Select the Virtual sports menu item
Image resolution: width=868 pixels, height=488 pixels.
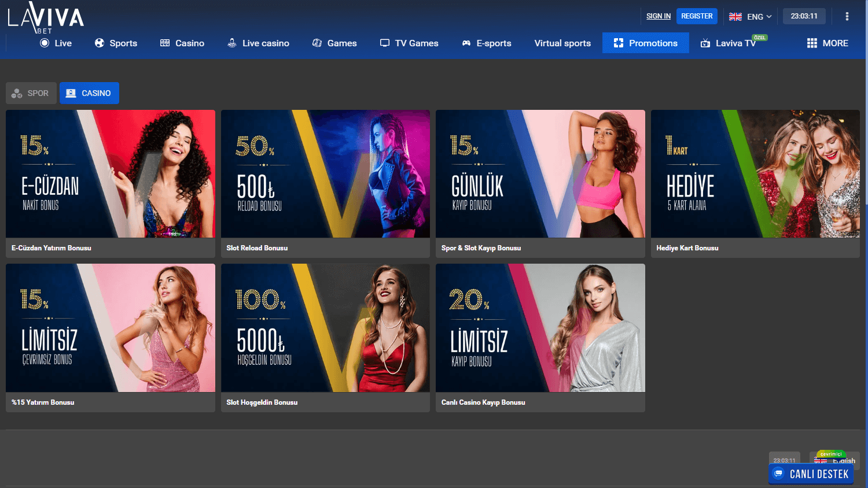tap(562, 43)
